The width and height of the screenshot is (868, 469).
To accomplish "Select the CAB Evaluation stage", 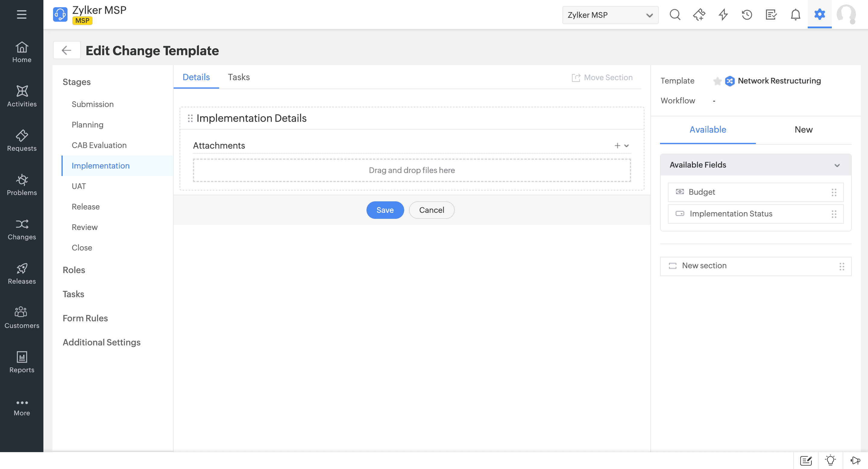I will pyautogui.click(x=99, y=145).
